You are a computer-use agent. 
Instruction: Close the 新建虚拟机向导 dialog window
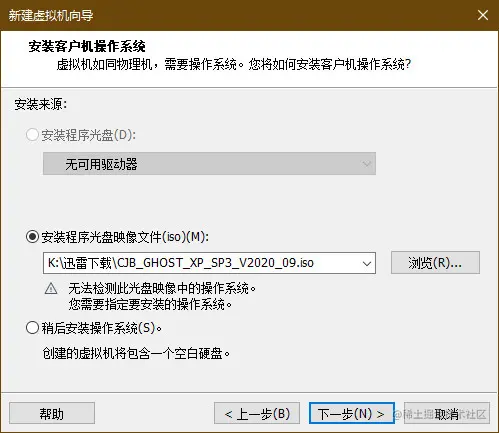483,15
